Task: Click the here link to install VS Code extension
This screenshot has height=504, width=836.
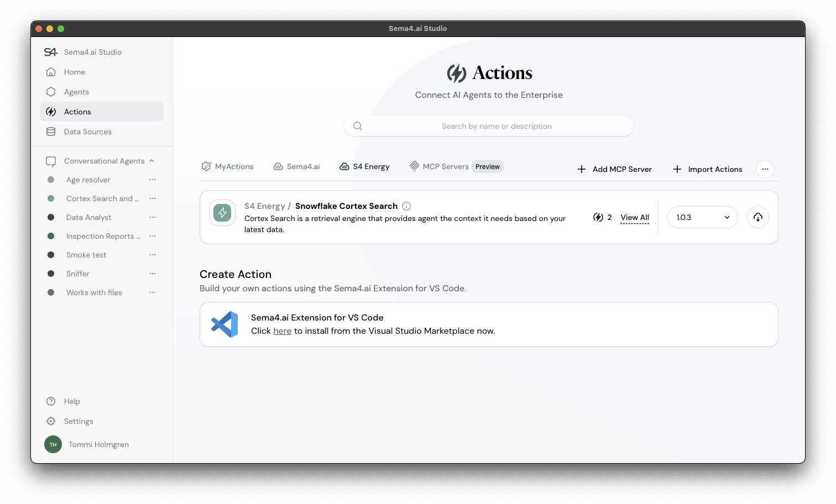Action: pyautogui.click(x=282, y=330)
